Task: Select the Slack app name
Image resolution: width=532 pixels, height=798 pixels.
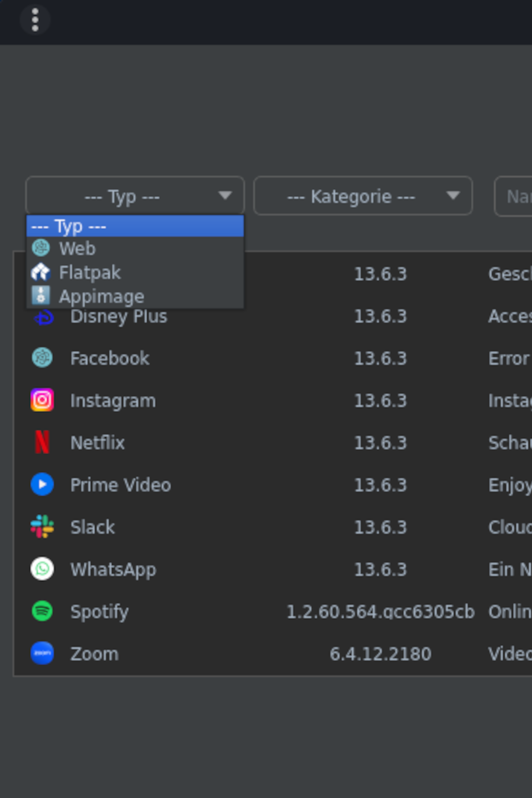Action: click(93, 527)
